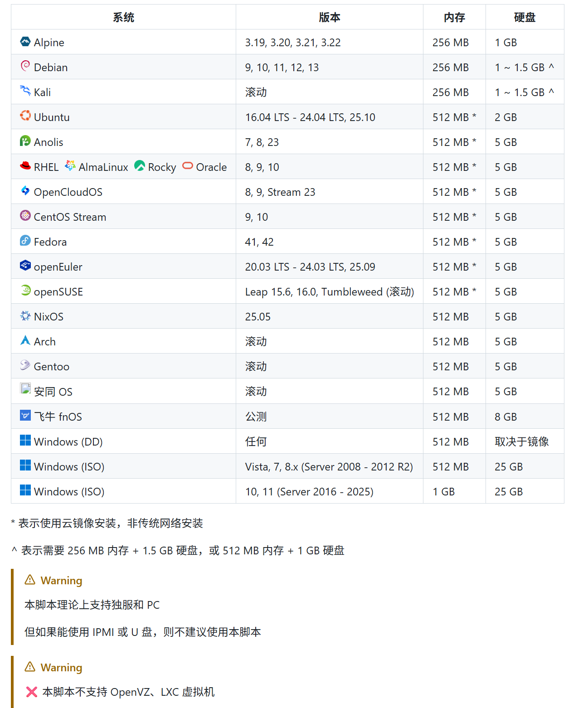Click the CentOS Stream system name
The height and width of the screenshot is (708, 588).
(70, 217)
